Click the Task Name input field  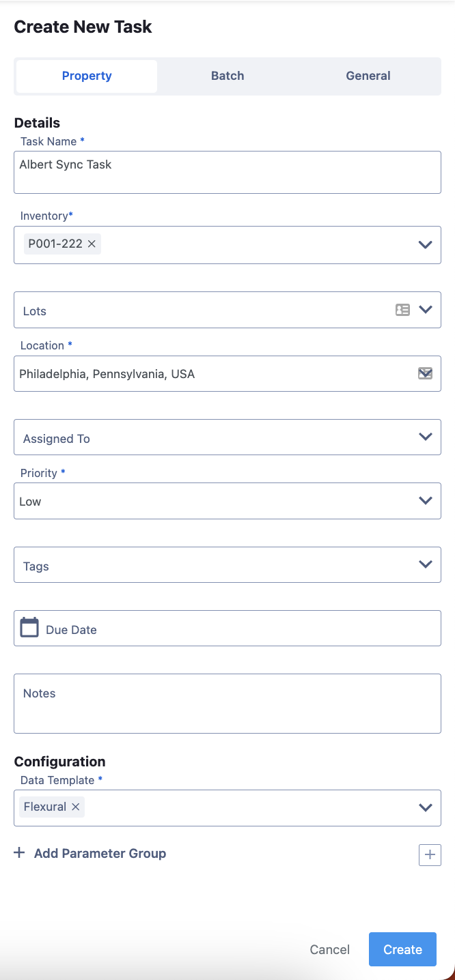pyautogui.click(x=227, y=172)
